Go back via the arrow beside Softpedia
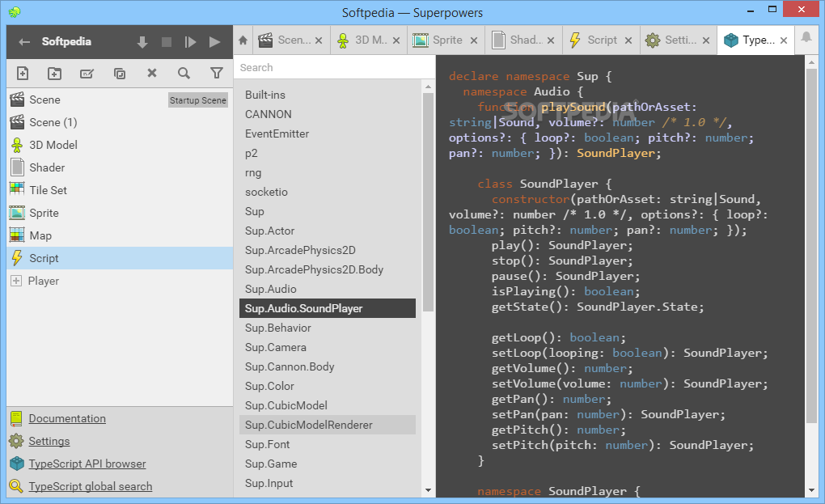The width and height of the screenshot is (825, 504). pos(24,41)
